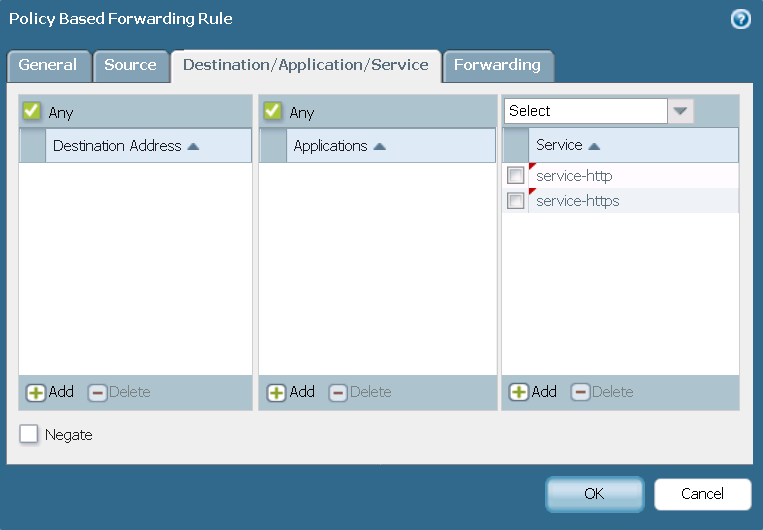
Task: Uncheck Any for Applications
Action: point(272,112)
